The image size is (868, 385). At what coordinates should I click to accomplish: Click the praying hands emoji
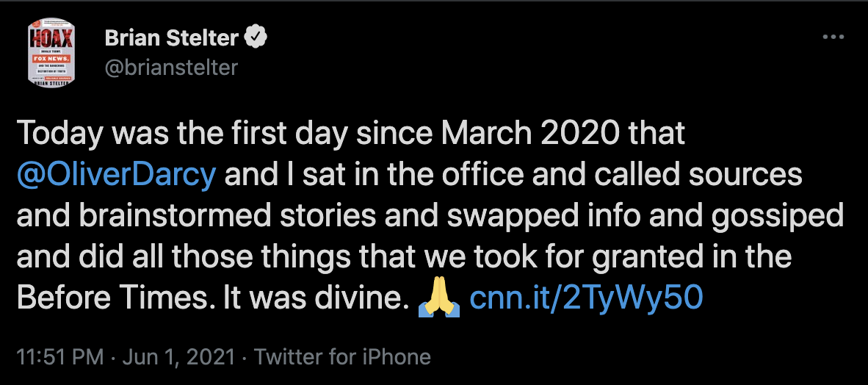[x=438, y=298]
